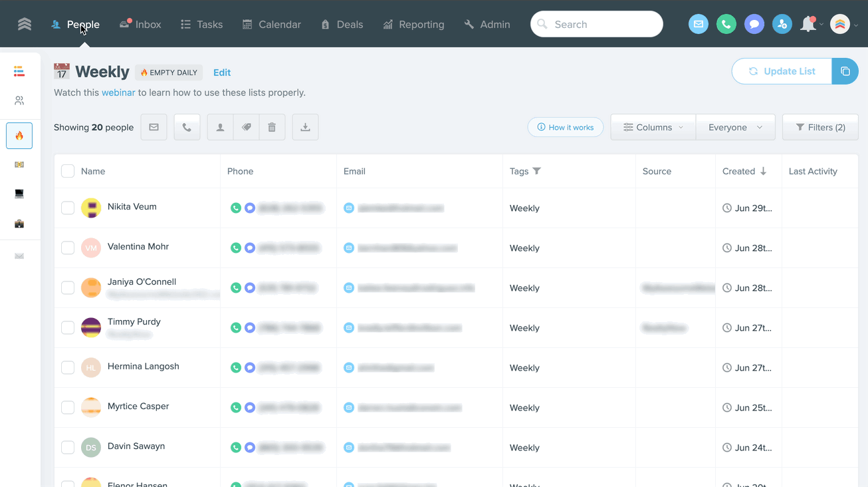Click the copy list button beside Update List
Viewport: 868px width, 487px height.
tap(845, 71)
